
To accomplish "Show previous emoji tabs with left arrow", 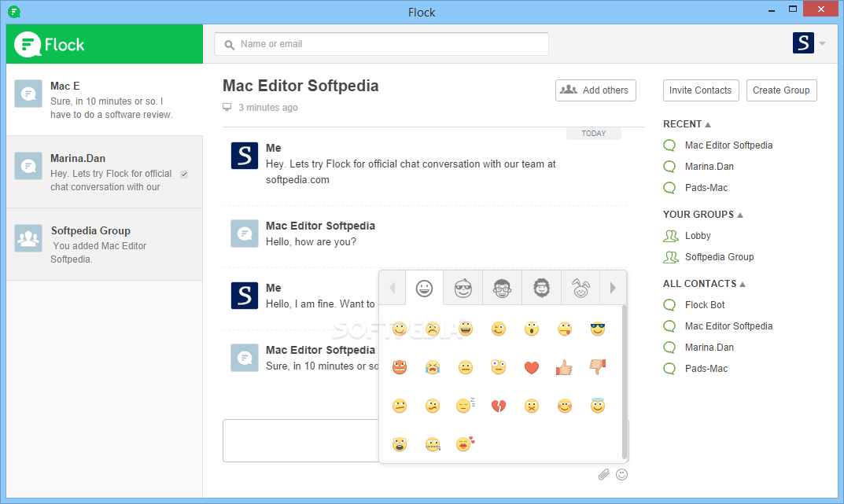I will click(392, 289).
